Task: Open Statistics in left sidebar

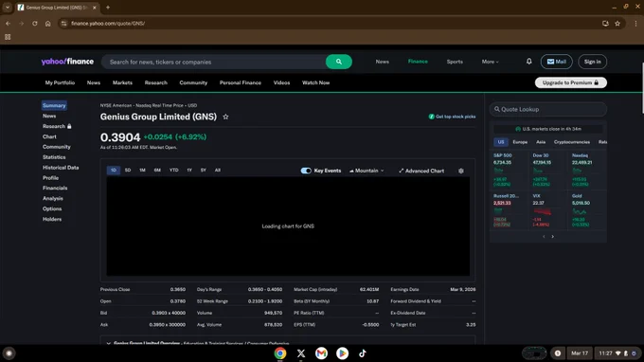Action: point(54,157)
